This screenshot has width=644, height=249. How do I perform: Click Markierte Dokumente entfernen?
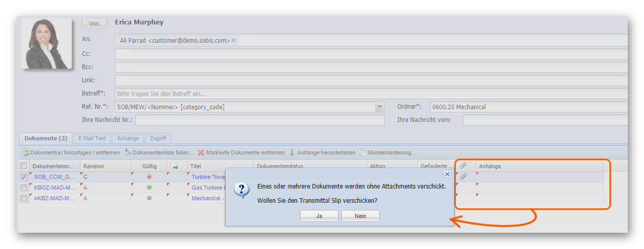pos(242,152)
